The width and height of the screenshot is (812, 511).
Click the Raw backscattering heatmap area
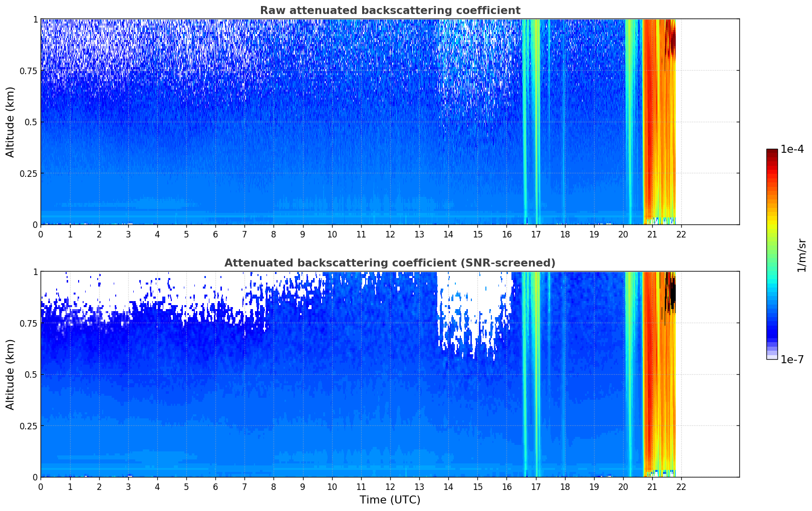[x=390, y=122]
